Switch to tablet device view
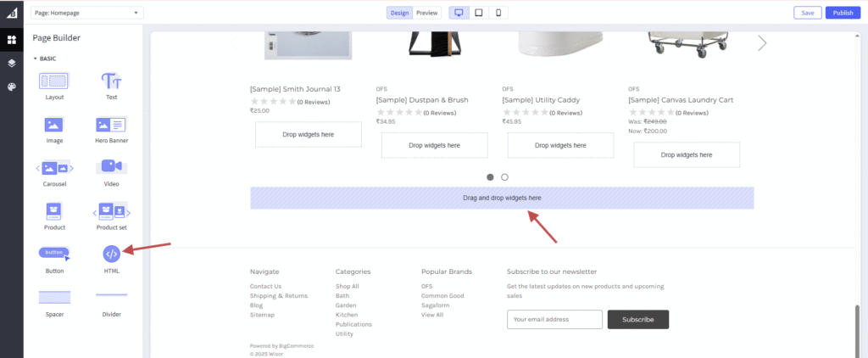The width and height of the screenshot is (868, 358). click(x=479, y=13)
